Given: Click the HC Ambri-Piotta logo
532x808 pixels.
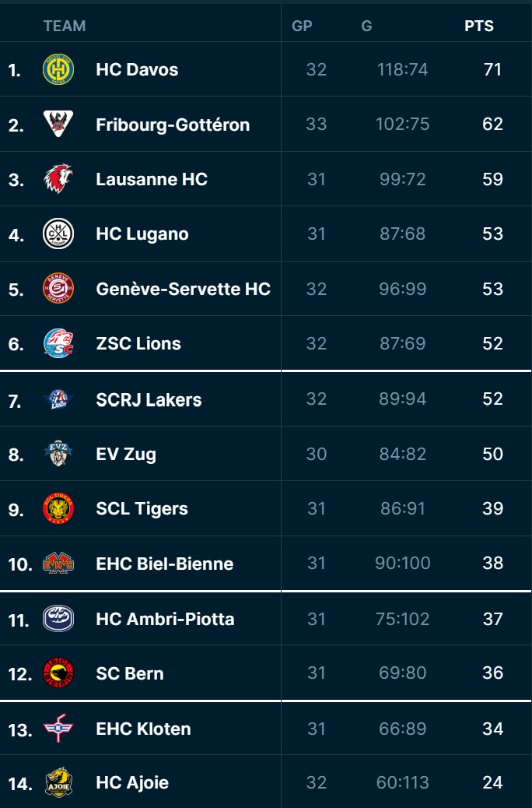Looking at the screenshot, I should click(58, 619).
